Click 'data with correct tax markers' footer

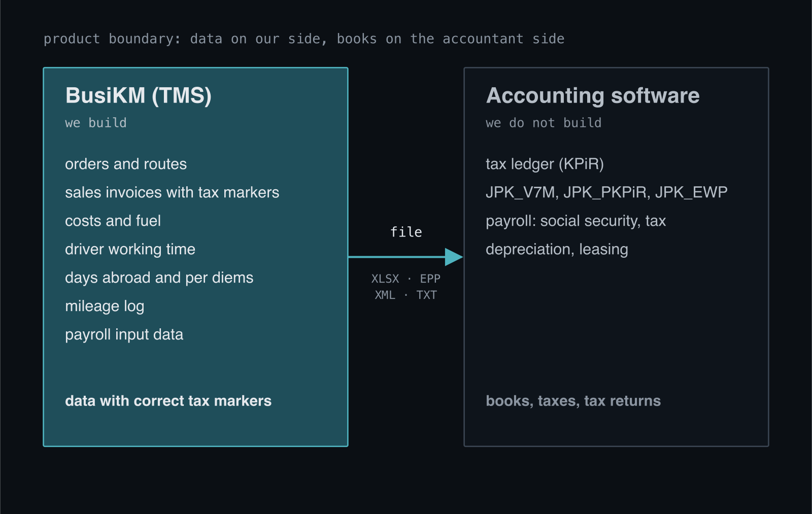(x=168, y=401)
